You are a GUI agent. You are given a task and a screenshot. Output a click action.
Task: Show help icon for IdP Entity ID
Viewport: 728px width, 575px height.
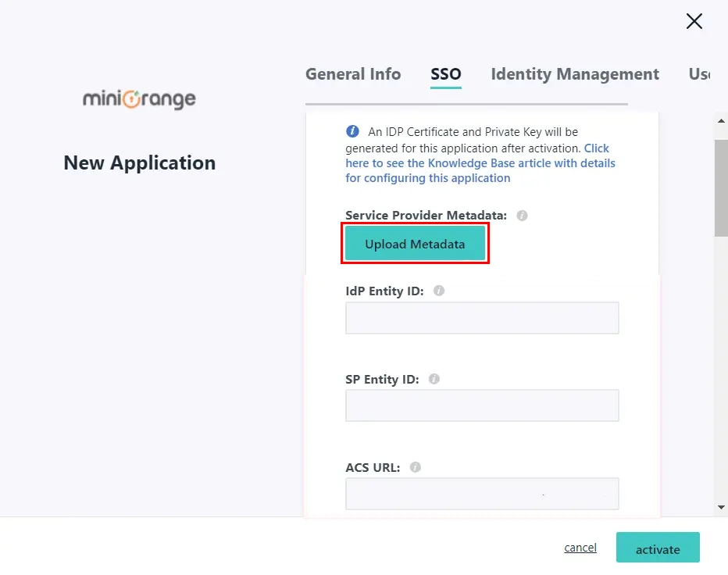(x=439, y=291)
